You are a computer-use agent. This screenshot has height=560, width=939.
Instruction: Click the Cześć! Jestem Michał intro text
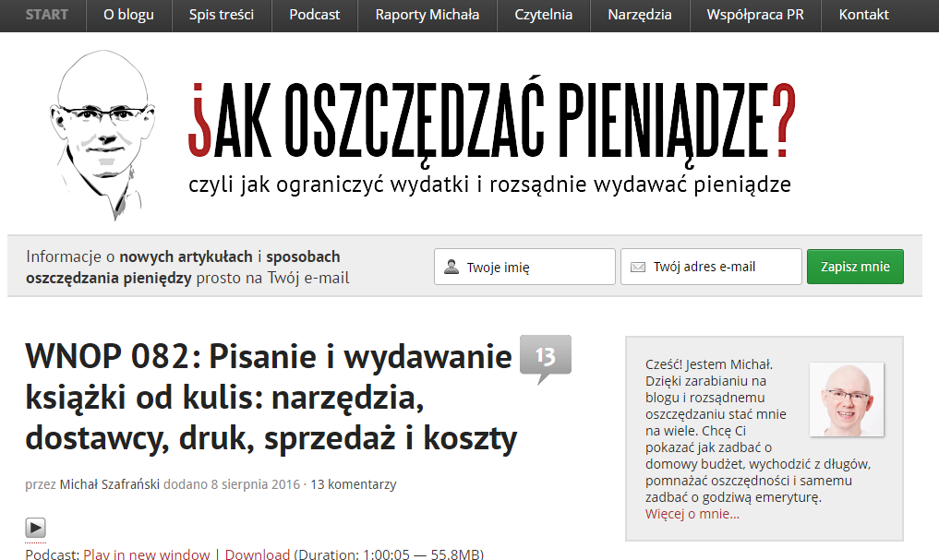(x=709, y=364)
